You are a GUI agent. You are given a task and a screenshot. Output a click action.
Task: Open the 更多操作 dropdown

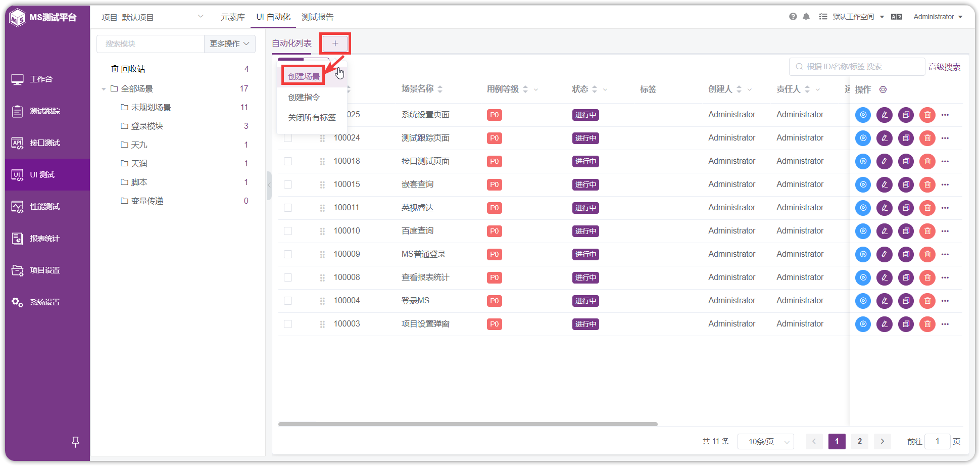click(x=230, y=44)
